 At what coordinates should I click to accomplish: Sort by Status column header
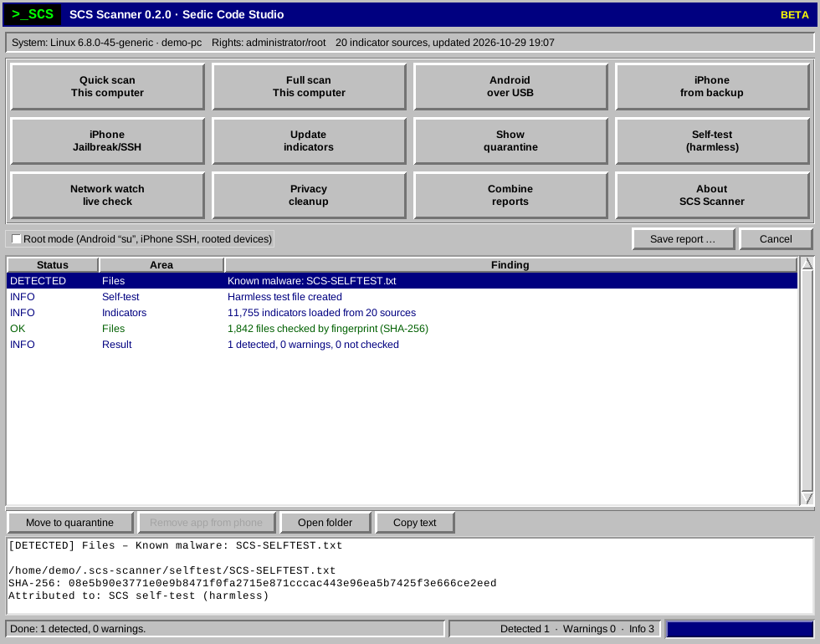click(x=52, y=265)
